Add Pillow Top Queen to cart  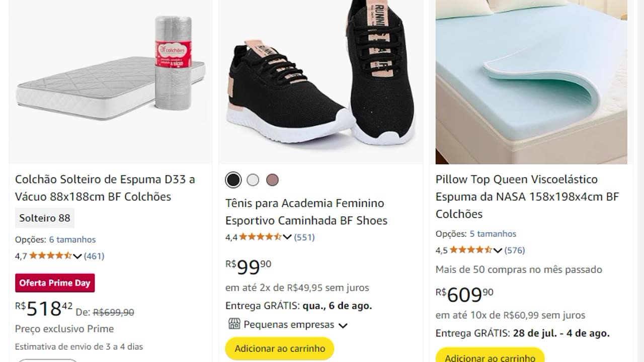pyautogui.click(x=490, y=356)
